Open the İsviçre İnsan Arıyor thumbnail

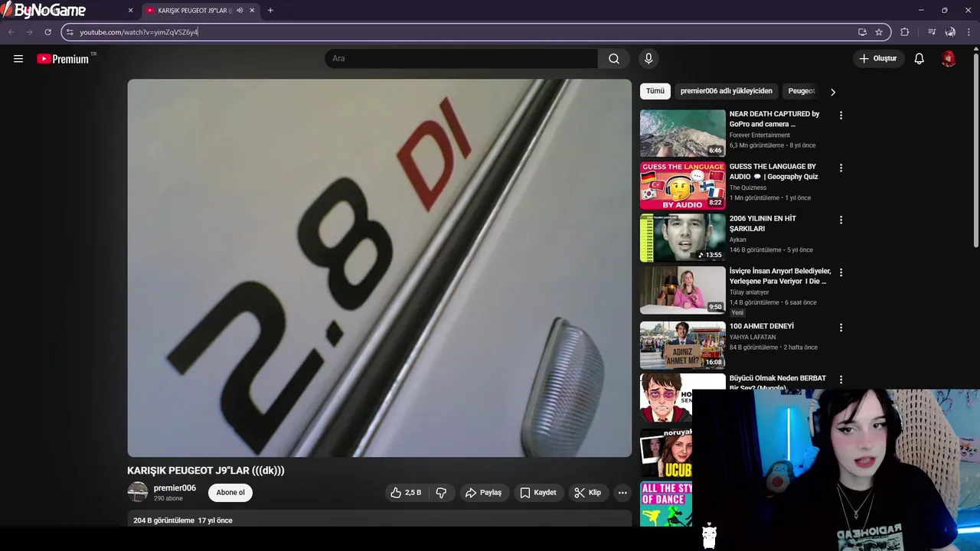683,290
